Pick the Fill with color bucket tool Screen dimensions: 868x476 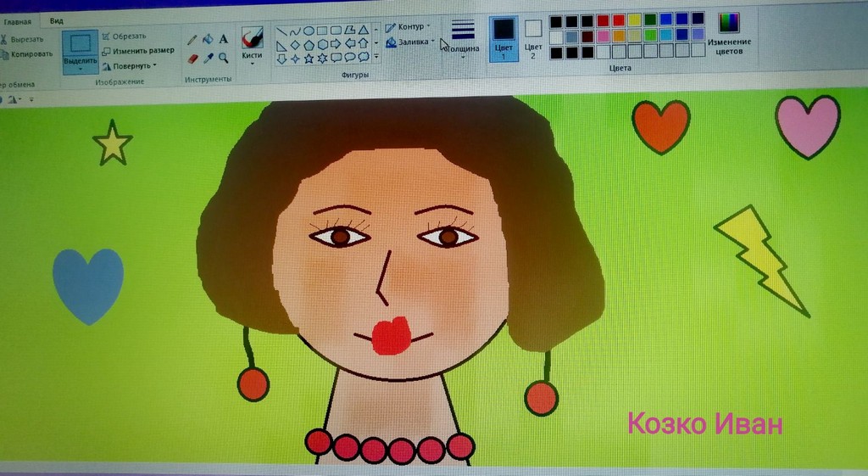point(208,39)
